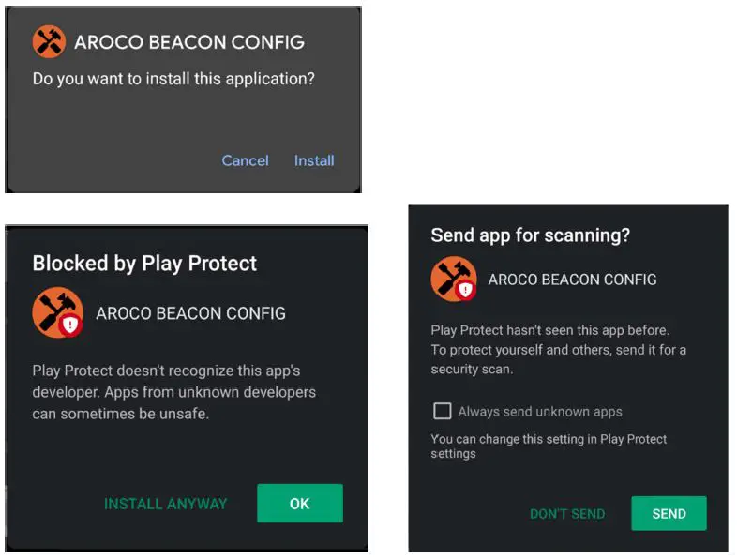
Task: Click the app name in the scanning dialog
Action: click(x=572, y=280)
